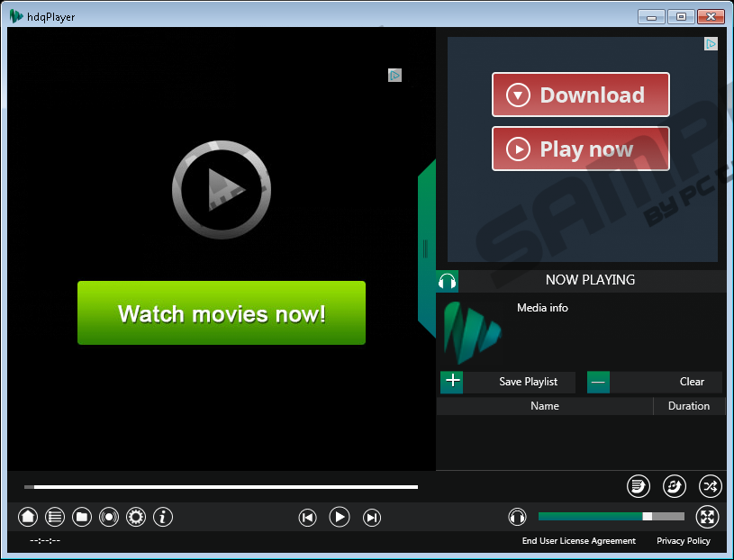Image resolution: width=734 pixels, height=560 pixels.
Task: Open the playlist list icon
Action: 55,517
